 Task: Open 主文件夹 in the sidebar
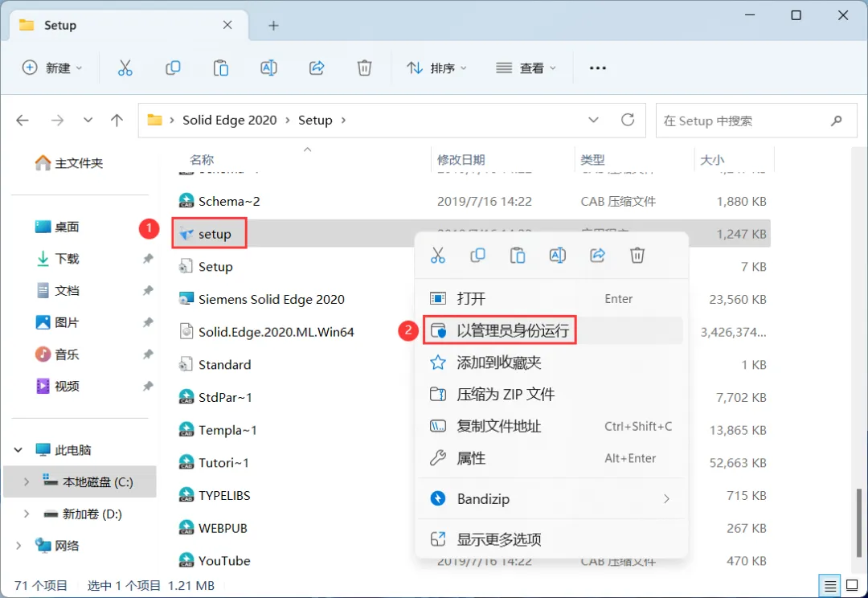69,163
